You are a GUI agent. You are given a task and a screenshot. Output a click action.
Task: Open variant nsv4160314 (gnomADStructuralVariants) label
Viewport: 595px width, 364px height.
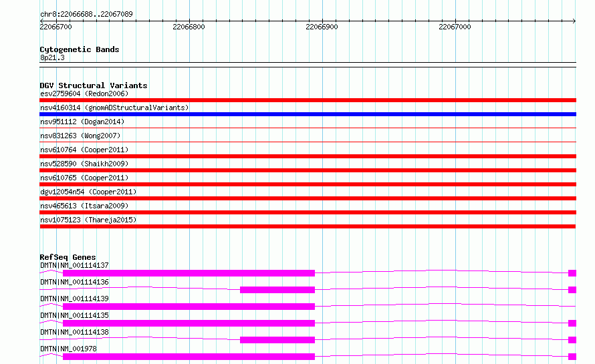pos(114,108)
